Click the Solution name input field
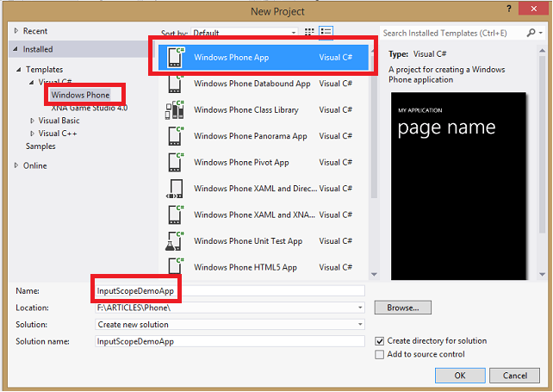This screenshot has width=553, height=392. point(230,341)
